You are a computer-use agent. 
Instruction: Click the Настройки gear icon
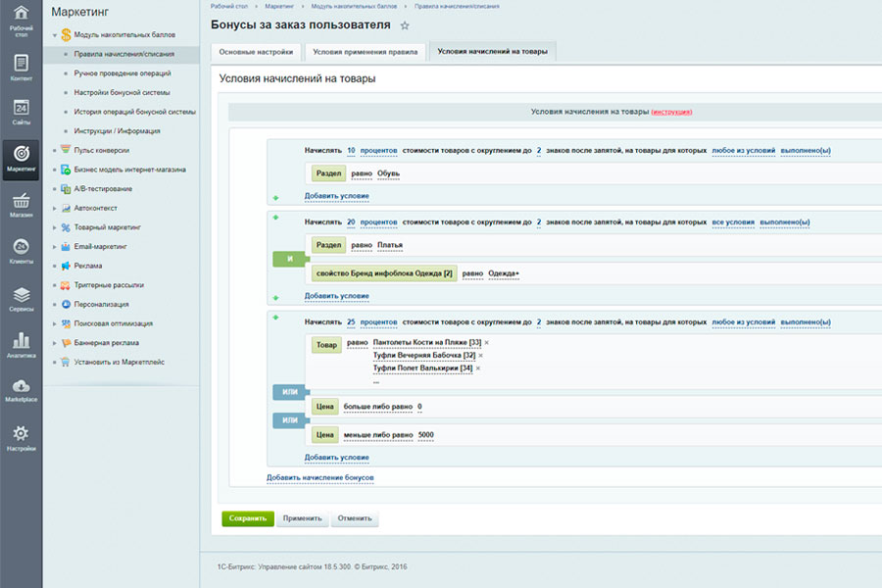coord(21,437)
